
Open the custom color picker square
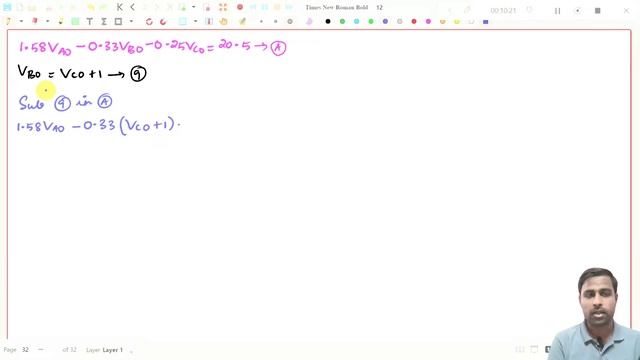click(485, 22)
